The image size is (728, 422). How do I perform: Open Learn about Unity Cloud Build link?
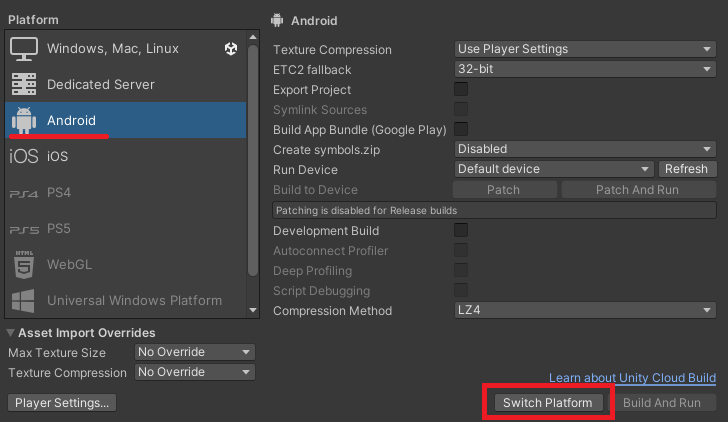pyautogui.click(x=632, y=378)
